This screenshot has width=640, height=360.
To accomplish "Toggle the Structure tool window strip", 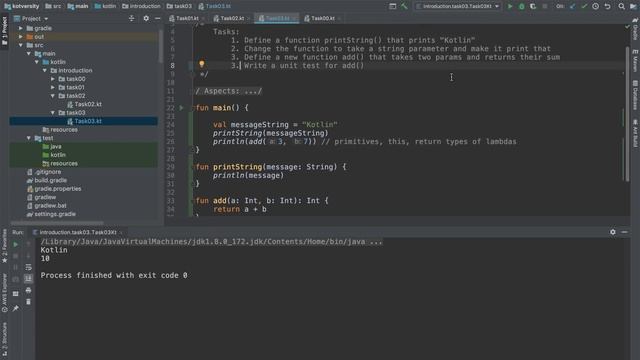I will [x=4, y=340].
